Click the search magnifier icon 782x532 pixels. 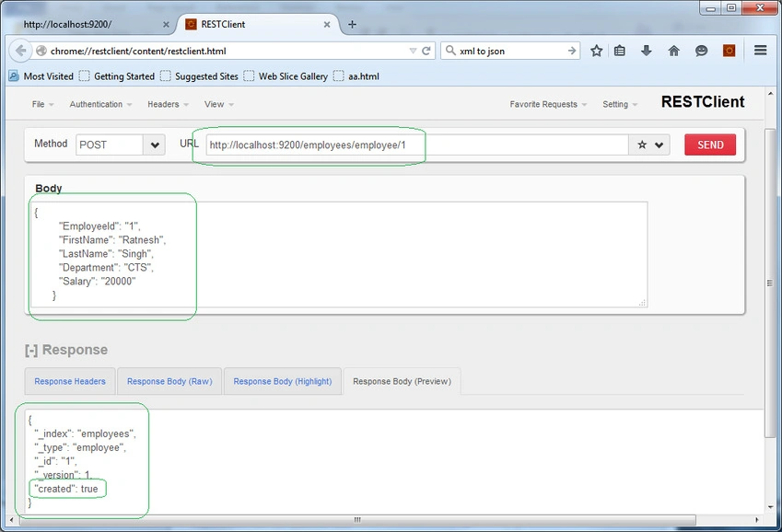tap(450, 51)
